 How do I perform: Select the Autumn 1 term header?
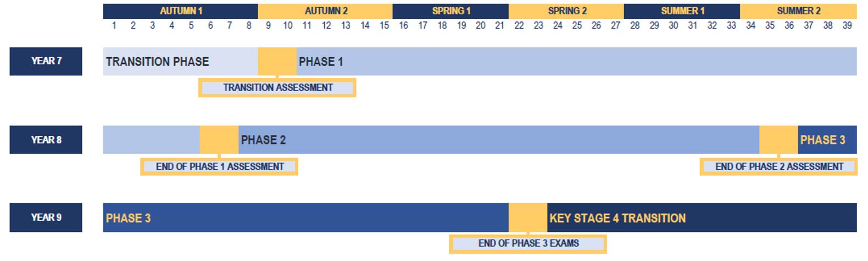[x=181, y=11]
